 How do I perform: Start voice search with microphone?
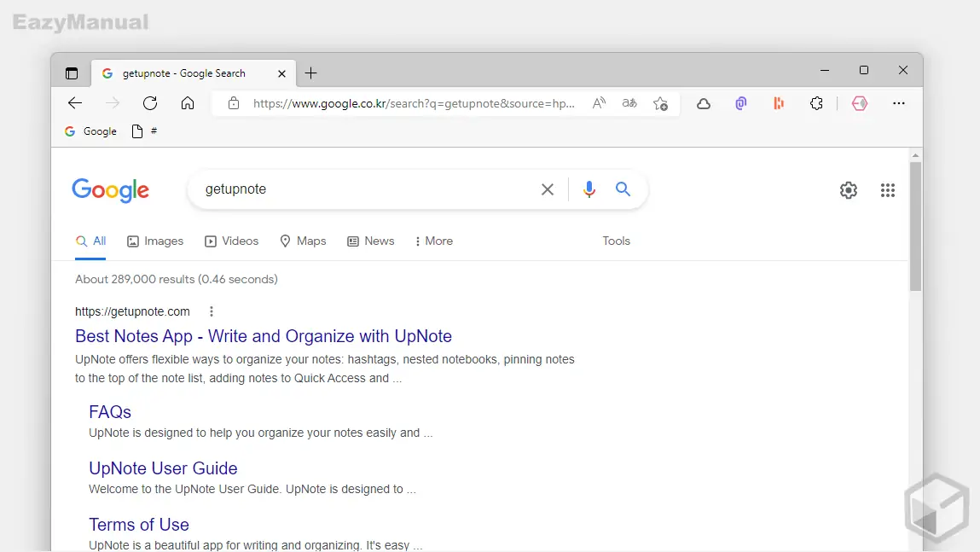coord(589,189)
